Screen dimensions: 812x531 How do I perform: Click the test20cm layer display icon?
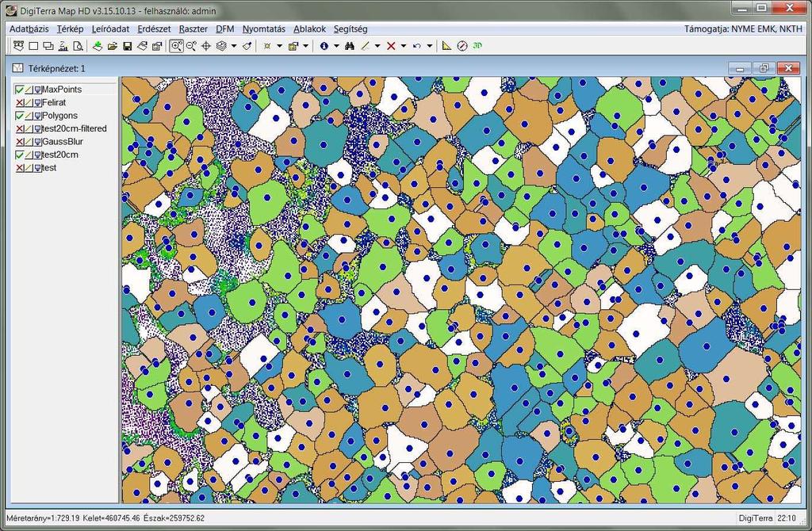[38, 155]
